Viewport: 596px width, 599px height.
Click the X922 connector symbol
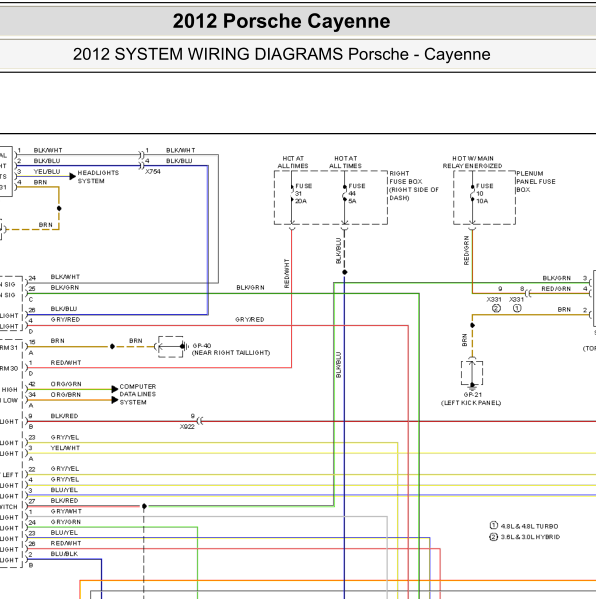click(x=200, y=421)
